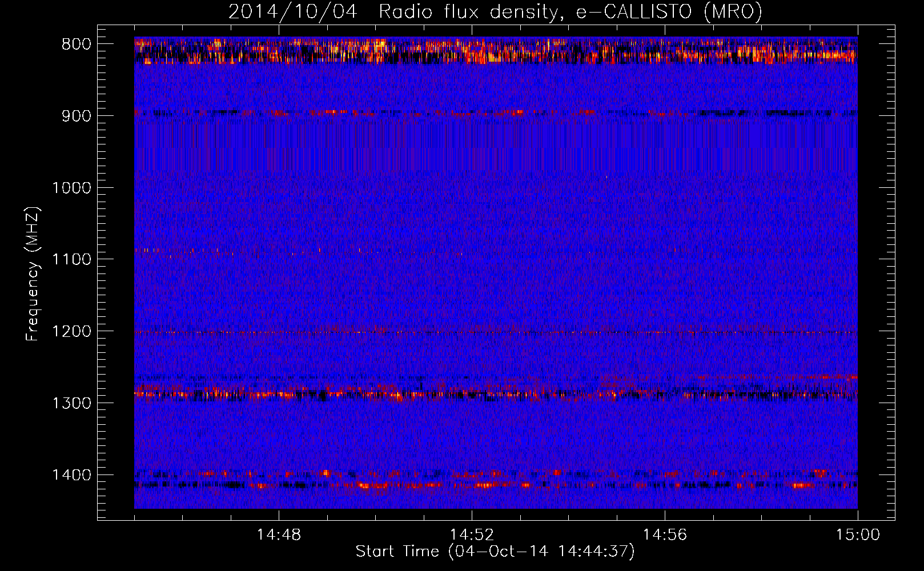Click the 1300 frequency axis label
Screen dimensions: 924x571
click(71, 403)
